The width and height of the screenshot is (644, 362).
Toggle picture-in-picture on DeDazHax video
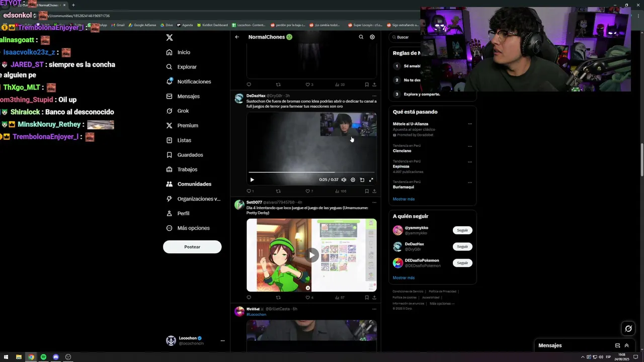[362, 179]
